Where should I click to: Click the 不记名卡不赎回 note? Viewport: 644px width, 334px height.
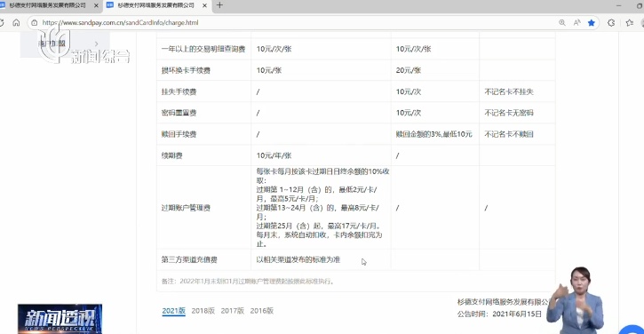509,134
